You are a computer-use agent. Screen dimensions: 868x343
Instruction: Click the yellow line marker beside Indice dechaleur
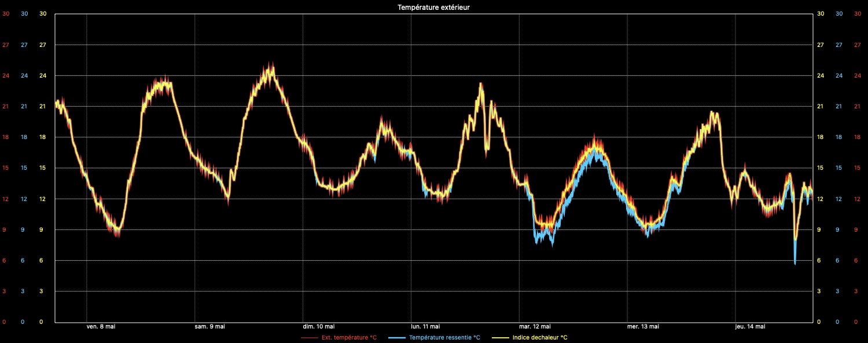click(500, 337)
